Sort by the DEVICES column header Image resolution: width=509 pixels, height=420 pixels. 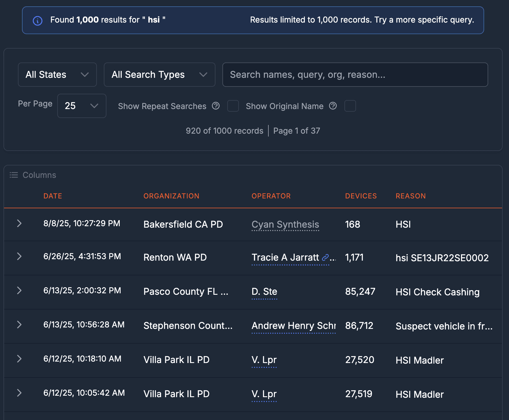(361, 196)
